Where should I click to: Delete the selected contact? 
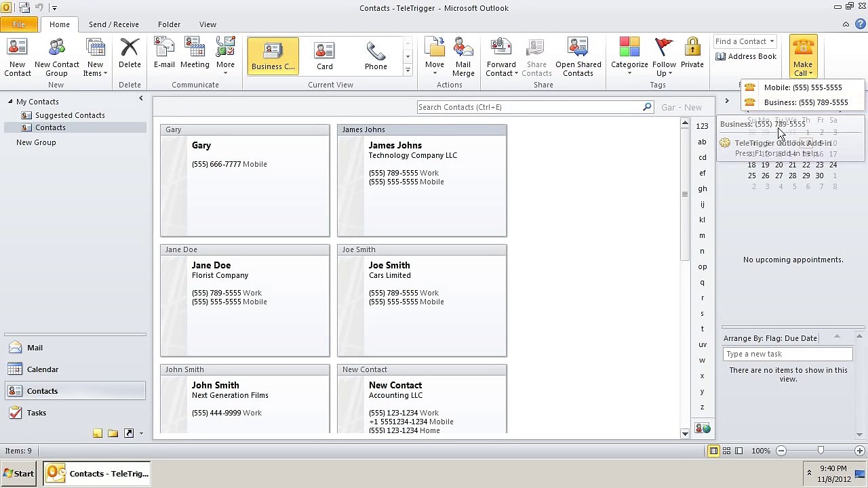tap(130, 54)
